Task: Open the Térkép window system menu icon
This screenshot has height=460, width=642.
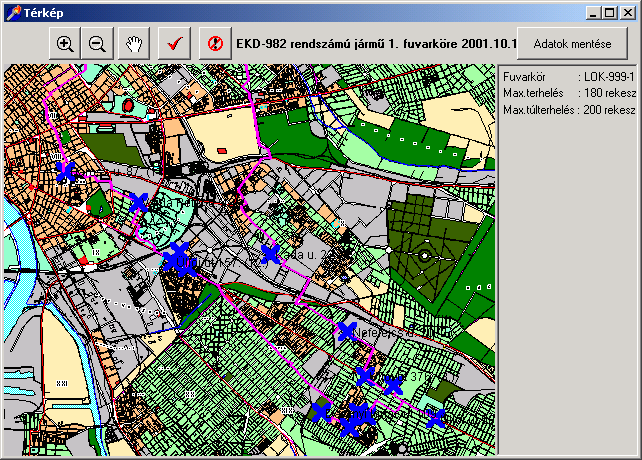Action: [11, 12]
